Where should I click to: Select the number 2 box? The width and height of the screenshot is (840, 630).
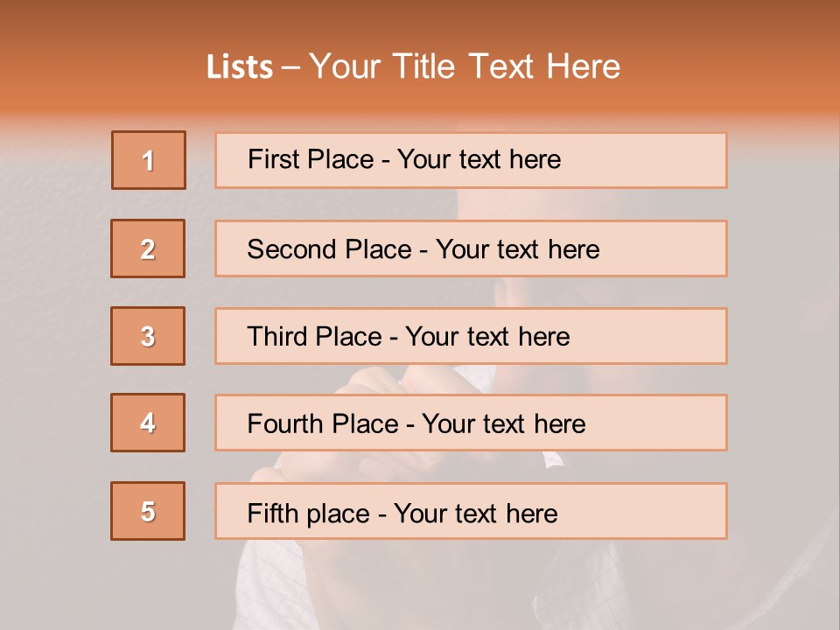pyautogui.click(x=148, y=248)
